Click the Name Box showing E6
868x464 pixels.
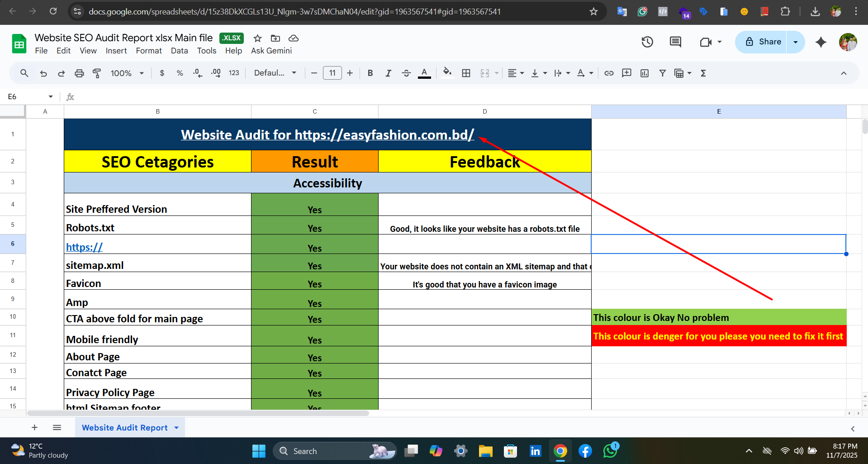[25, 96]
